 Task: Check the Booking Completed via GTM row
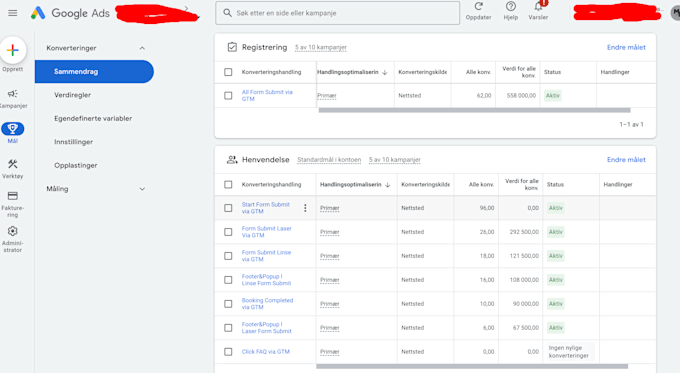tap(228, 304)
